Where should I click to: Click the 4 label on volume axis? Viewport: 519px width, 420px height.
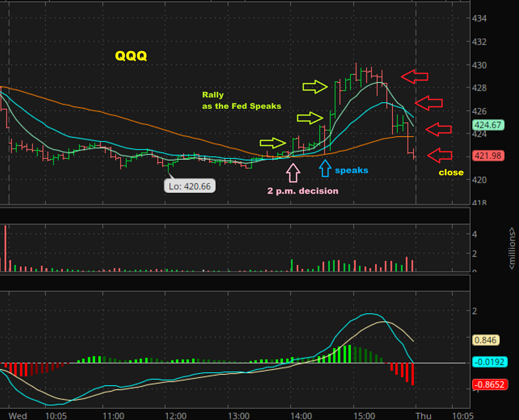click(474, 234)
